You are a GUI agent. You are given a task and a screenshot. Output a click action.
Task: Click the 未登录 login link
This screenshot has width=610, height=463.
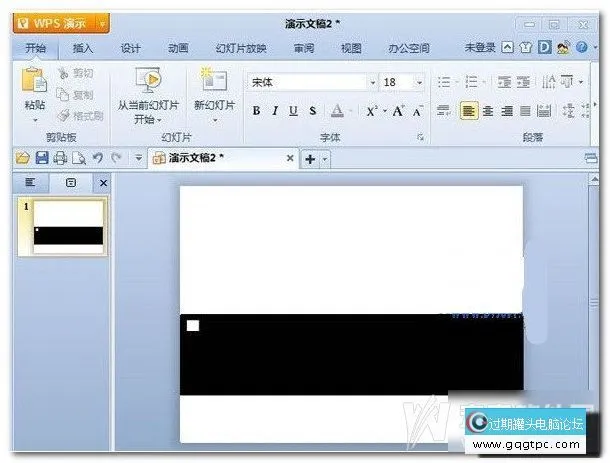point(480,47)
